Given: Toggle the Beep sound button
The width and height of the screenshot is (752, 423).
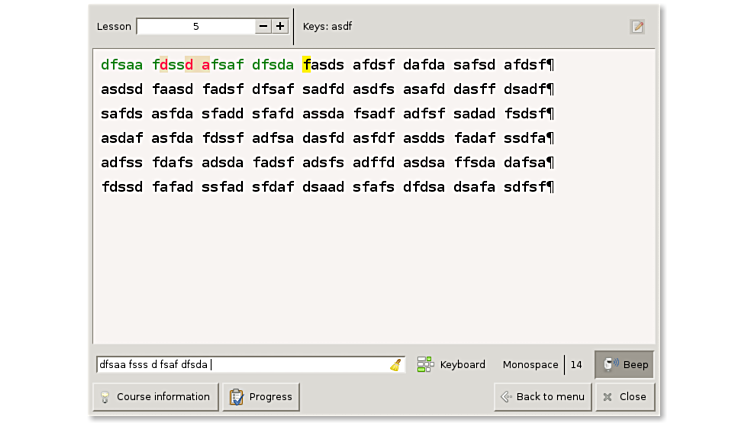Looking at the screenshot, I should pyautogui.click(x=625, y=365).
